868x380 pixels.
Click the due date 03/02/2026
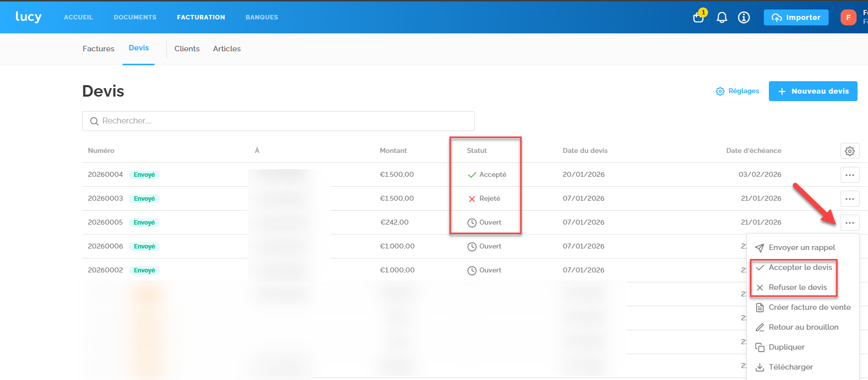click(x=760, y=175)
